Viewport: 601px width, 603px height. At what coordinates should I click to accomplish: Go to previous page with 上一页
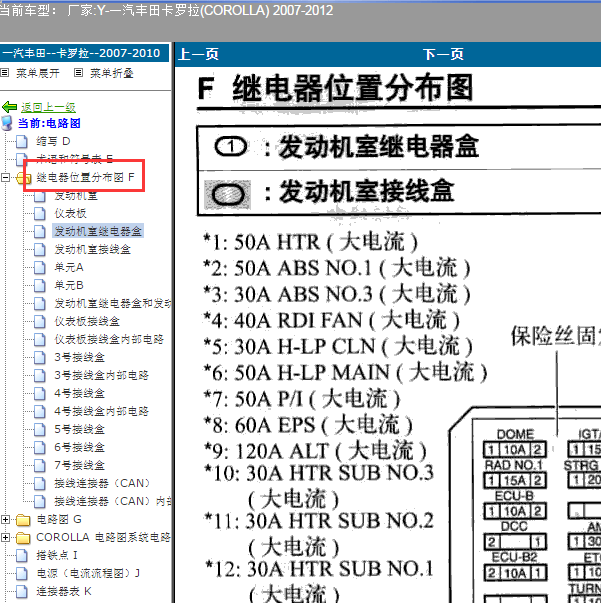[x=198, y=54]
